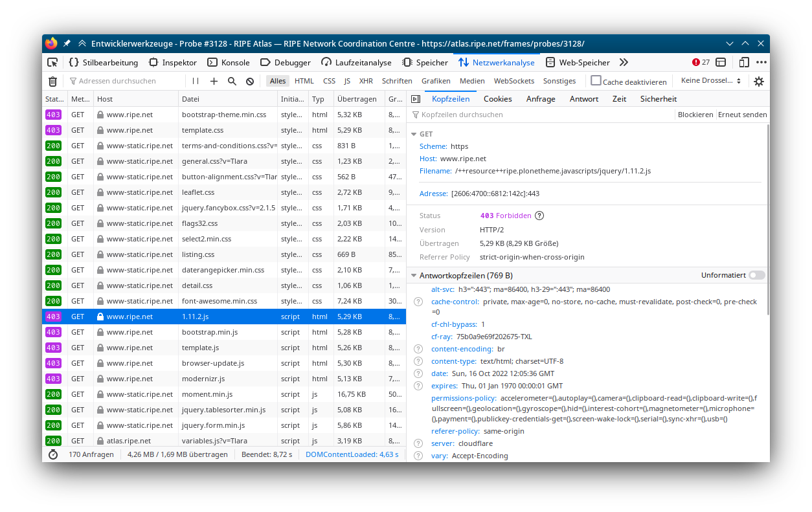Screen dimensions: 812x512
Task: Sort by the Übertragen column header
Action: [359, 99]
